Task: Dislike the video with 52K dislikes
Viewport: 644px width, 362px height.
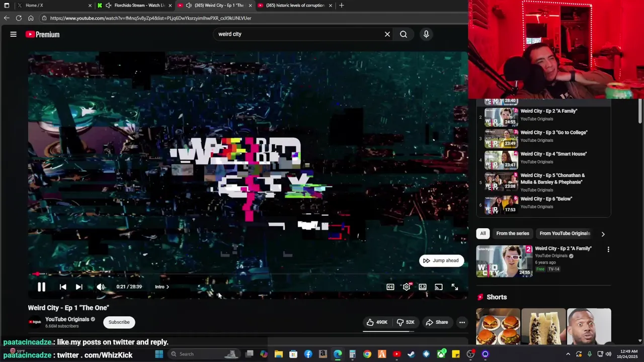Action: click(406, 322)
